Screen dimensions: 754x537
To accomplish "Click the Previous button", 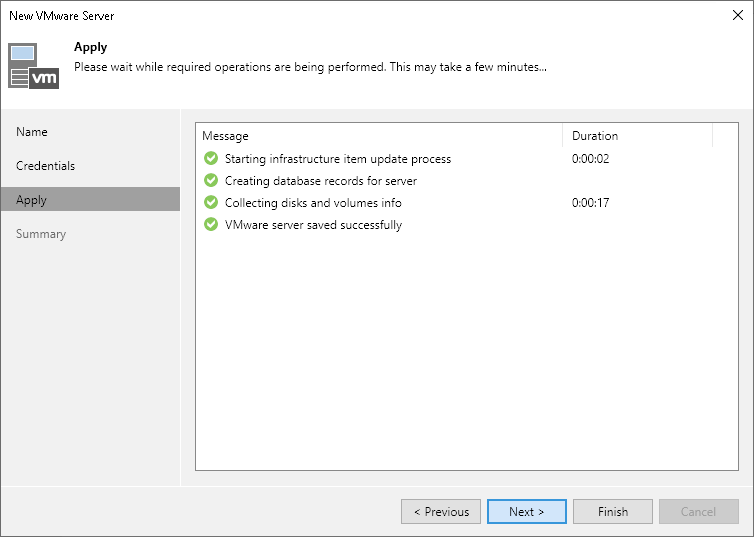I will 441,512.
